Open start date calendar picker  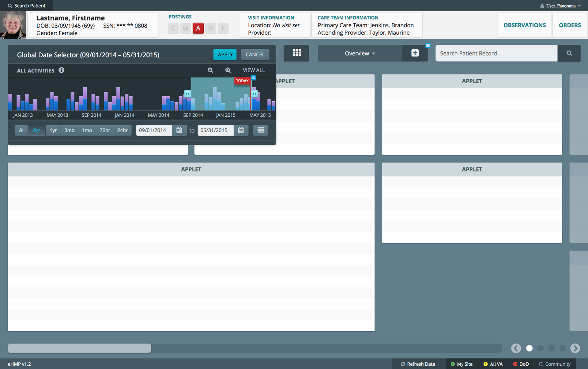tap(179, 130)
